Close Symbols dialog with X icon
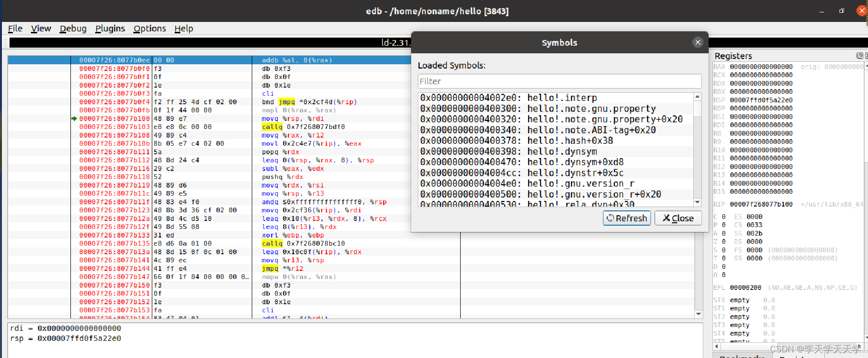The height and width of the screenshot is (358, 868). [x=698, y=42]
